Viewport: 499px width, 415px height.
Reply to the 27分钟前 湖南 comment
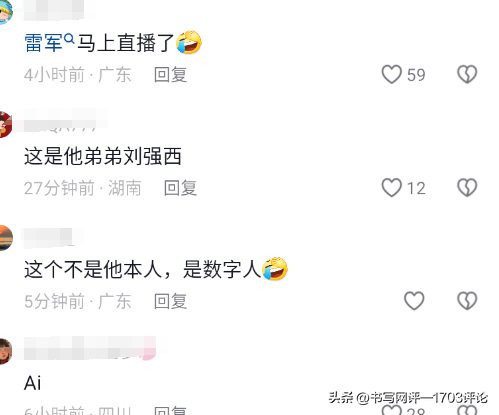tap(180, 188)
